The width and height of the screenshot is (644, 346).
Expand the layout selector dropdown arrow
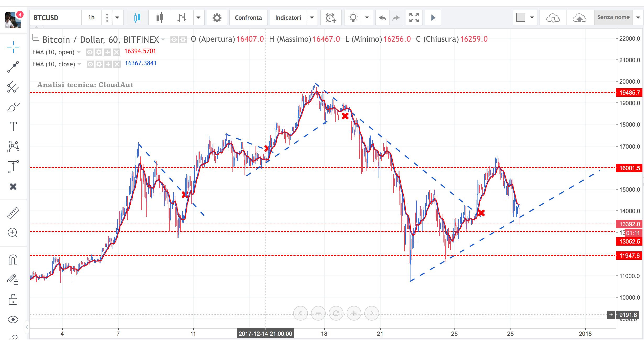click(x=532, y=18)
